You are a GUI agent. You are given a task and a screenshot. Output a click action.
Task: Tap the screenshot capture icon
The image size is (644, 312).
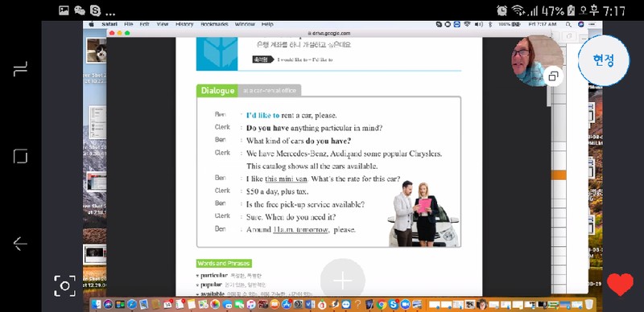click(x=65, y=285)
